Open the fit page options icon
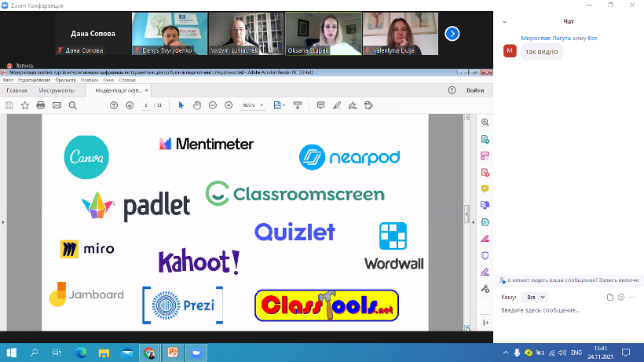The width and height of the screenshot is (644, 362). [279, 105]
